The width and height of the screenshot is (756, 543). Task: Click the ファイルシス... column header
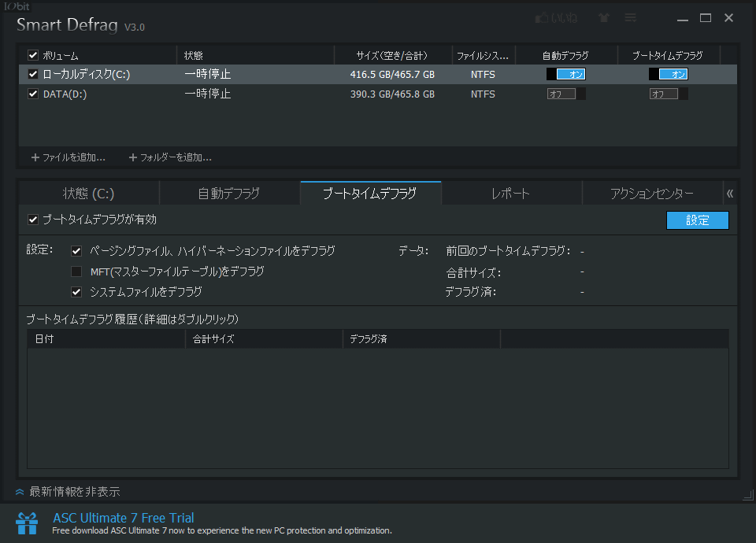click(483, 56)
